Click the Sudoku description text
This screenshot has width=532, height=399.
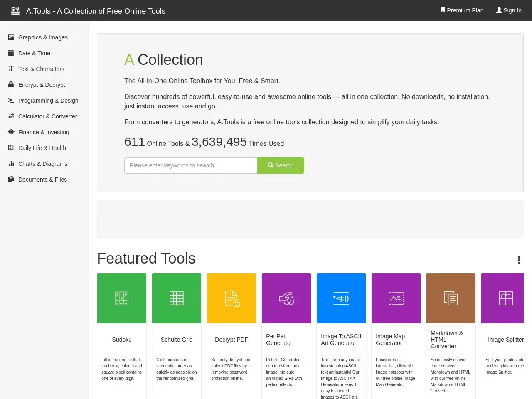(122, 369)
